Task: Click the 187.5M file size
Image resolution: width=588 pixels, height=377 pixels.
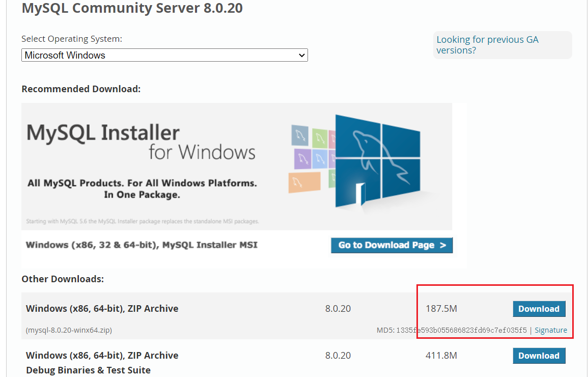Action: [x=441, y=309]
